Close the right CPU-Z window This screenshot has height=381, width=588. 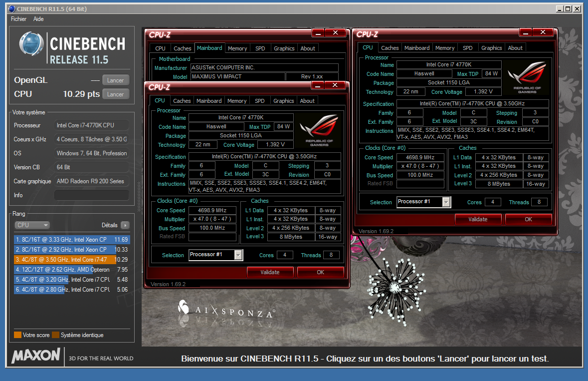pyautogui.click(x=543, y=32)
